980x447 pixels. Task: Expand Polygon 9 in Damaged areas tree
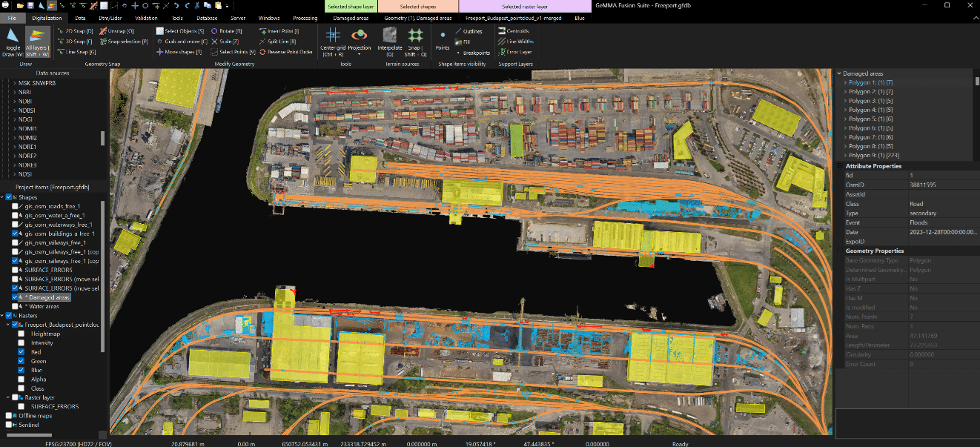coord(845,156)
